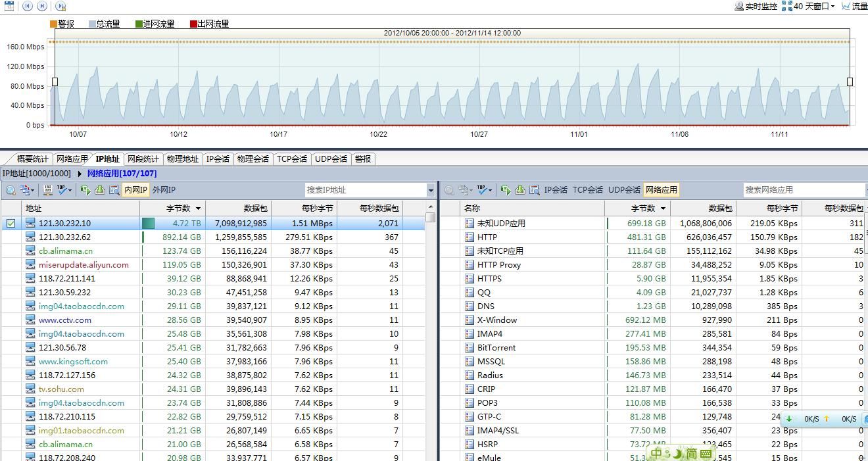Screen dimensions: 868x461
Task: Switch to the TCP会话 tab
Action: pyautogui.click(x=291, y=158)
